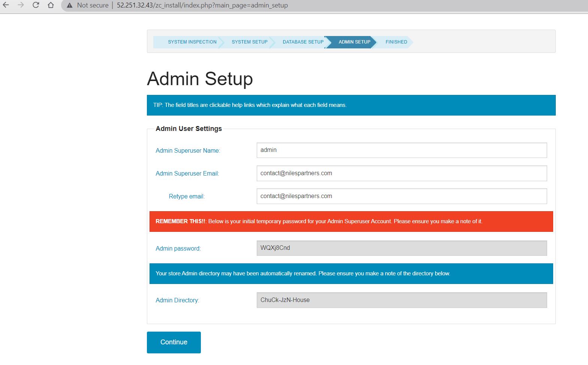Open the System Inspection step
The height and width of the screenshot is (365, 588).
click(192, 42)
